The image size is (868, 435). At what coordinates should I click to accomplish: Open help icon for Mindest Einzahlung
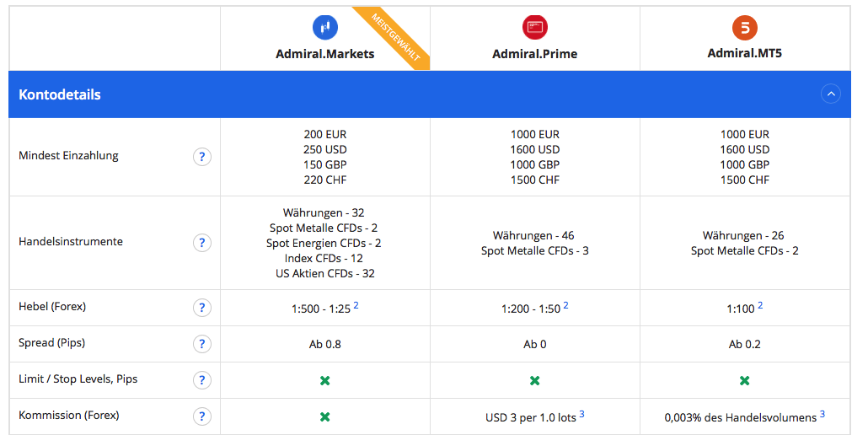tap(202, 157)
